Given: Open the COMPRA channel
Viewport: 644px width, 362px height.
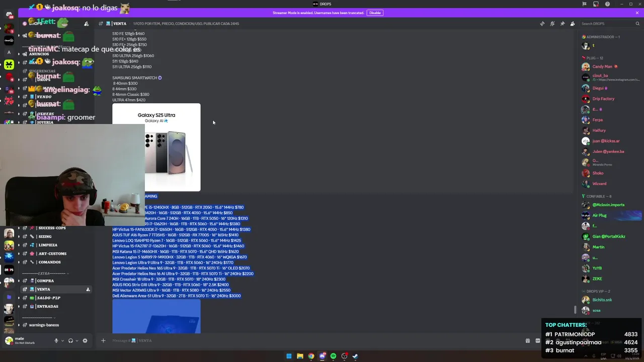Looking at the screenshot, I should click(x=45, y=281).
